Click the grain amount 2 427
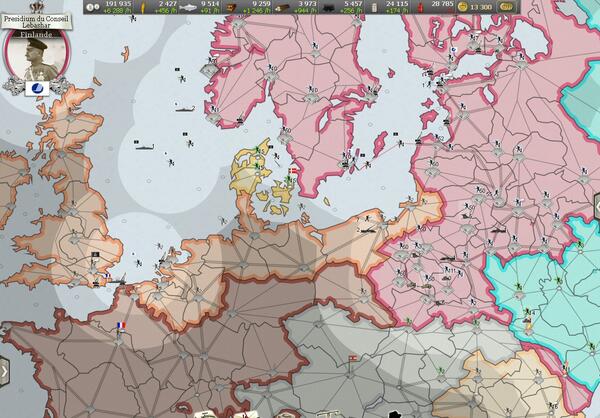 pos(168,4)
